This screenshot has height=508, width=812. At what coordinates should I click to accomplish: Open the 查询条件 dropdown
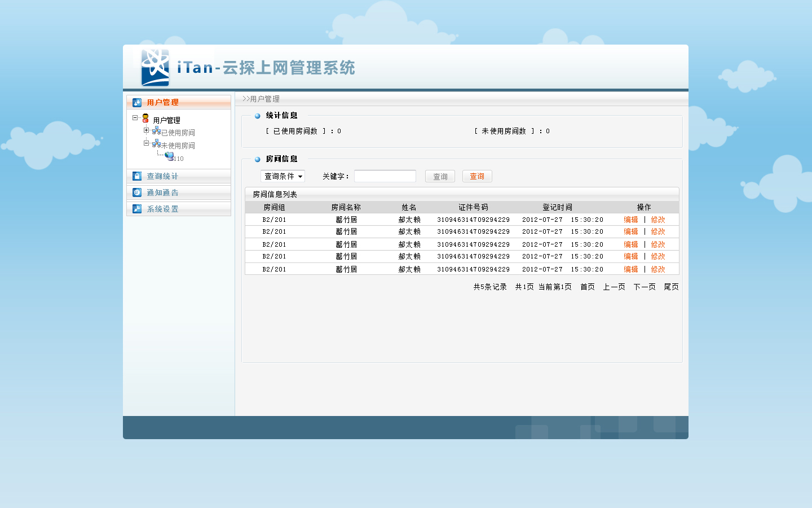pos(283,176)
